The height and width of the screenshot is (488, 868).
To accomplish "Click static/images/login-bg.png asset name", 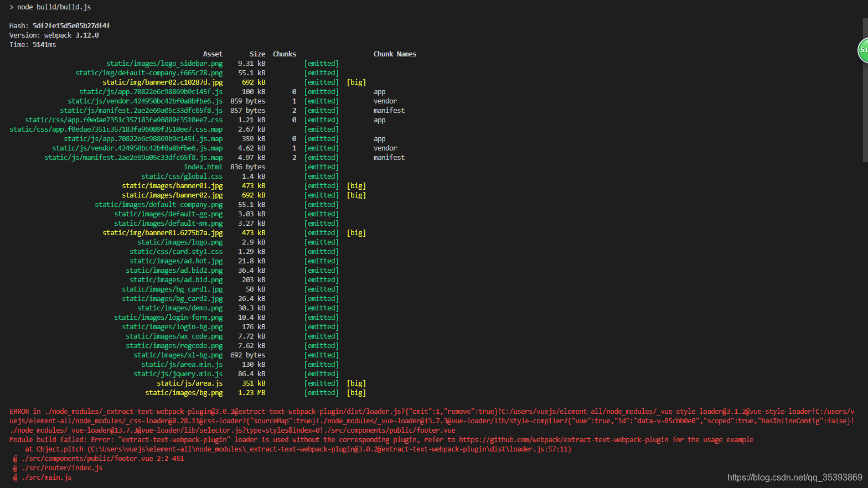I will pyautogui.click(x=172, y=327).
